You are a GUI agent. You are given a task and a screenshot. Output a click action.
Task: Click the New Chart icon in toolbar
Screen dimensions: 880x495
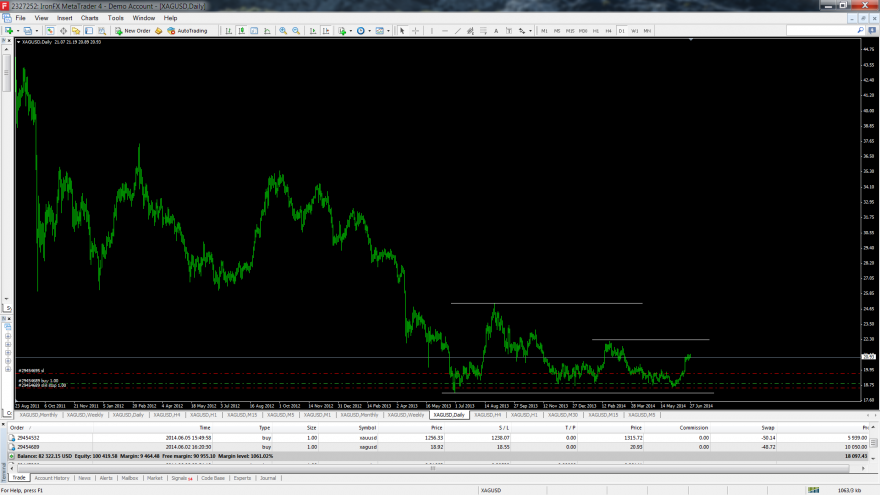pyautogui.click(x=9, y=31)
